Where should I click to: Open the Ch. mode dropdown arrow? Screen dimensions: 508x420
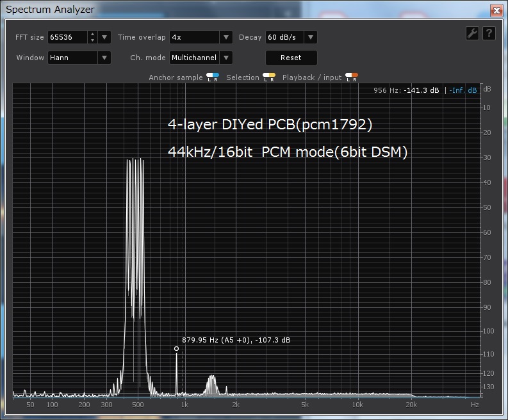point(226,58)
